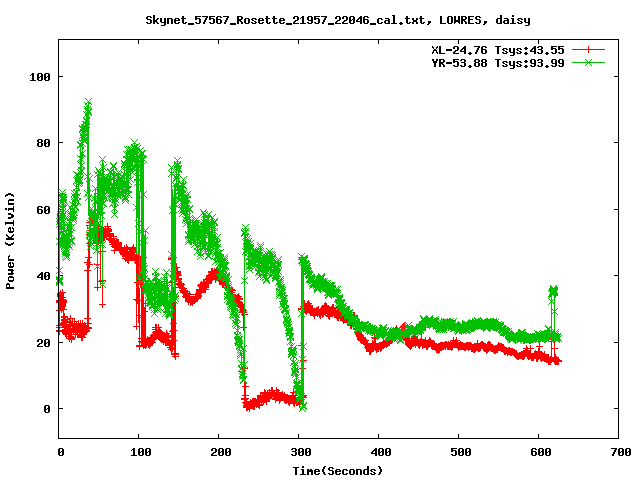The image size is (640, 480).
Task: Pick the 500 tick label on x-axis
Action: (460, 453)
